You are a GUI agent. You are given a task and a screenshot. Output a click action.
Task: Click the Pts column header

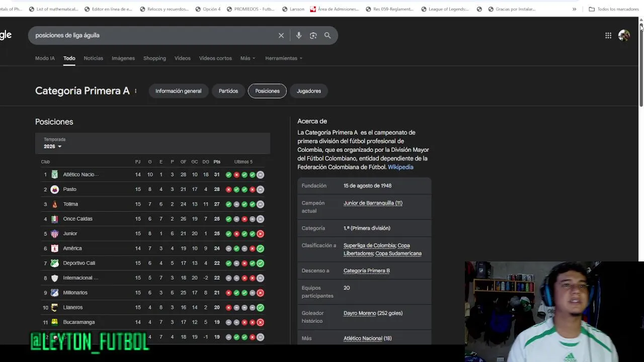pos(217,162)
